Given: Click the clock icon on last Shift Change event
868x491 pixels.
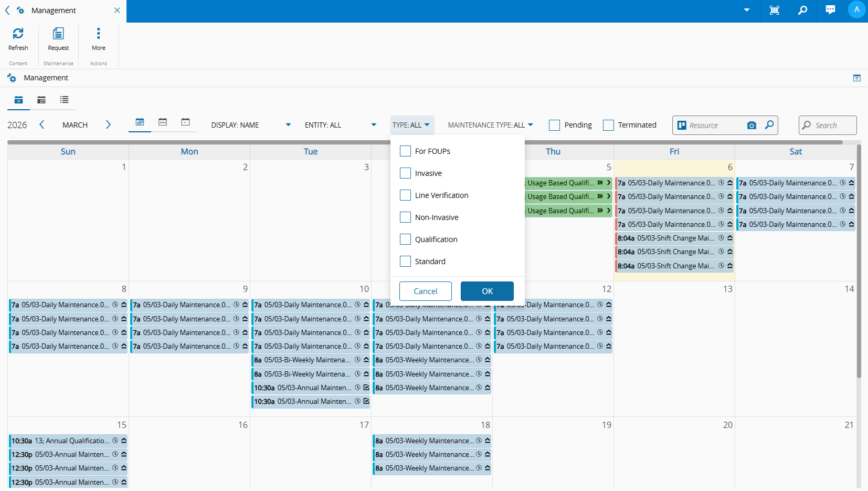Looking at the screenshot, I should pos(721,266).
